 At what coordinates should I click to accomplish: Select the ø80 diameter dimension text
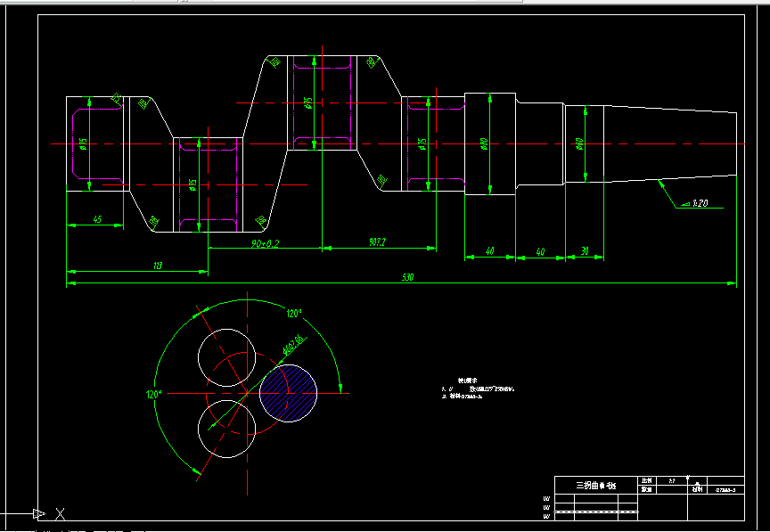tap(483, 144)
